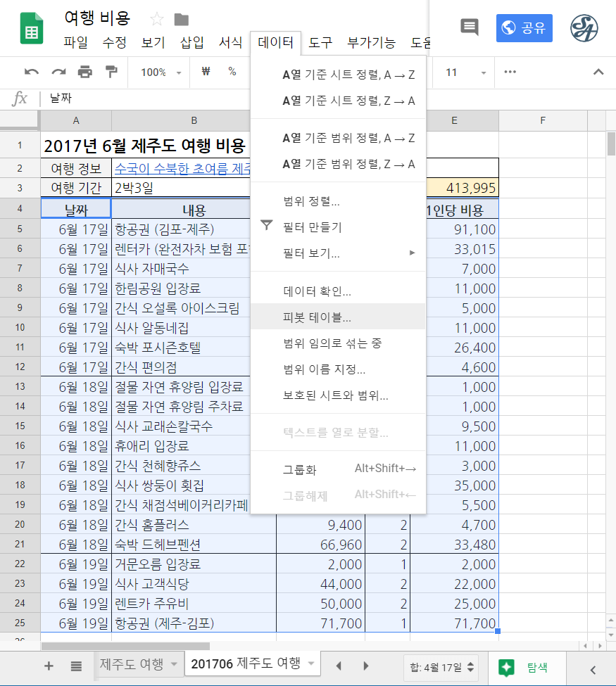Click the add new sheet plus icon
616x686 pixels.
coord(49,666)
